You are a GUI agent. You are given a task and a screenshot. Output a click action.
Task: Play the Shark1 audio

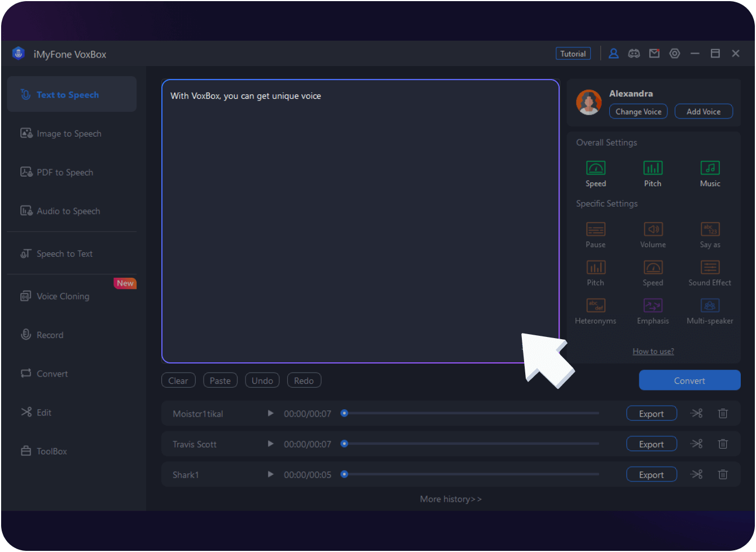point(270,475)
